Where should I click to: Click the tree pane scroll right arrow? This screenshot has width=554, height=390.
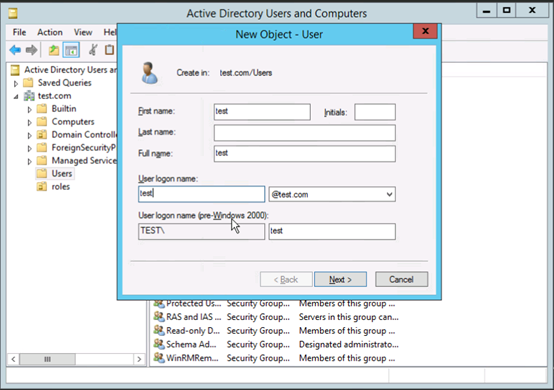tap(139, 359)
